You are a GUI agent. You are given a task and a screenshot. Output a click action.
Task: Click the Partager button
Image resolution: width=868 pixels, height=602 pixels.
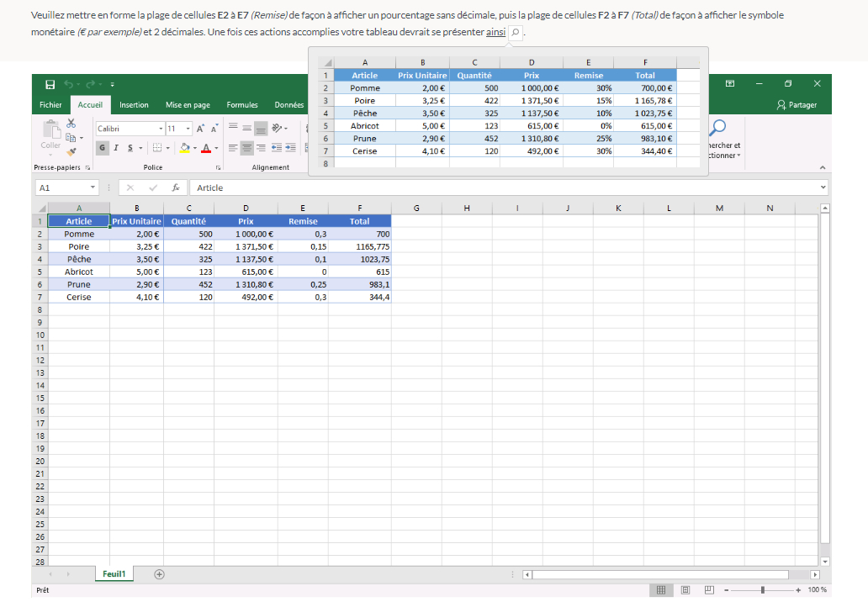[x=797, y=105]
